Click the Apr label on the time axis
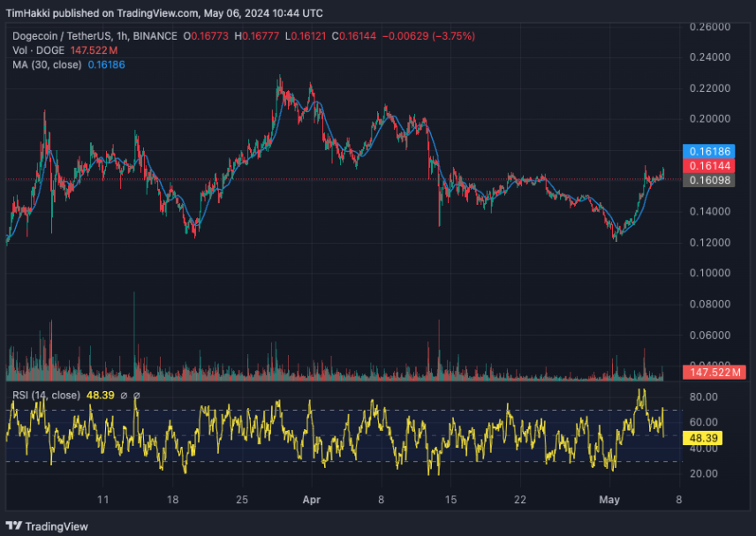Viewport: 756px width, 536px height. (x=311, y=500)
